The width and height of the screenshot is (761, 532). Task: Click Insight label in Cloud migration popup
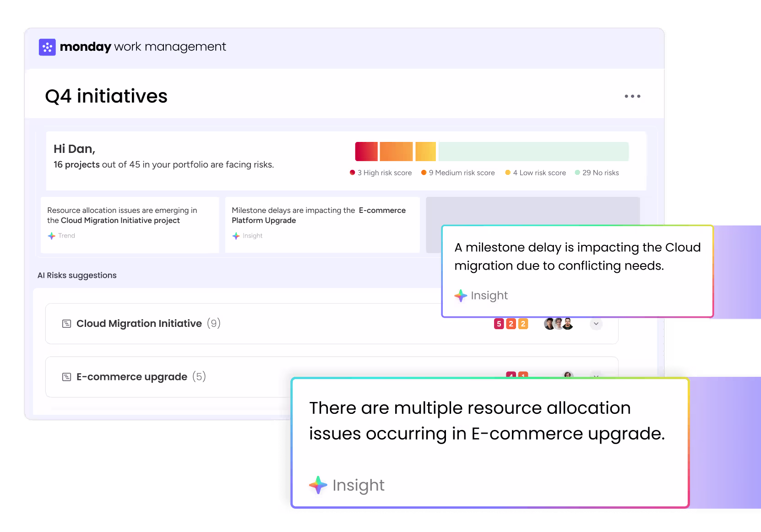click(x=489, y=296)
